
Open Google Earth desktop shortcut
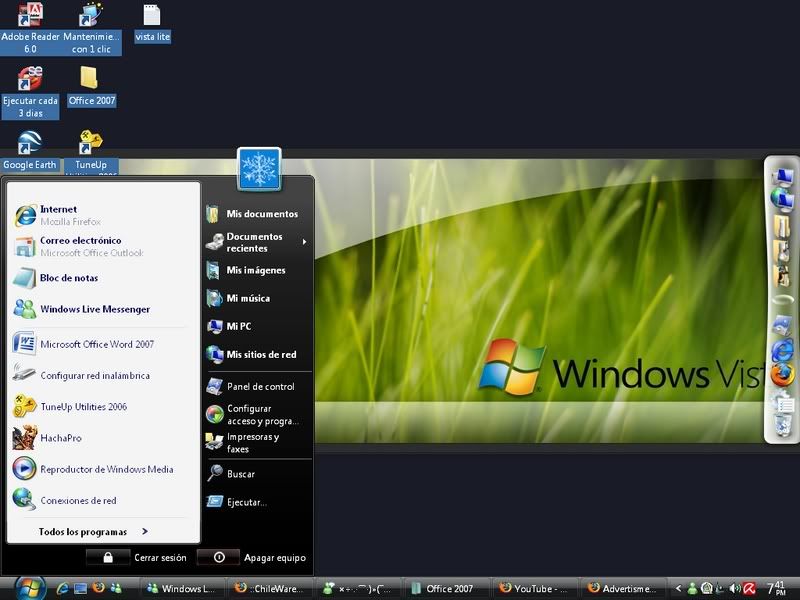click(30, 151)
